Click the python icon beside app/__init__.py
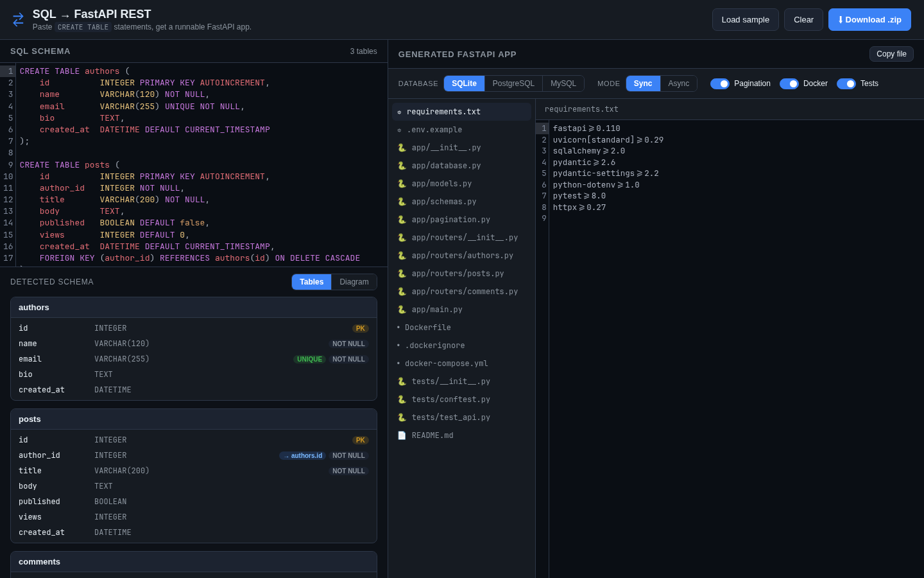This screenshot has height=578, width=924. click(402, 148)
